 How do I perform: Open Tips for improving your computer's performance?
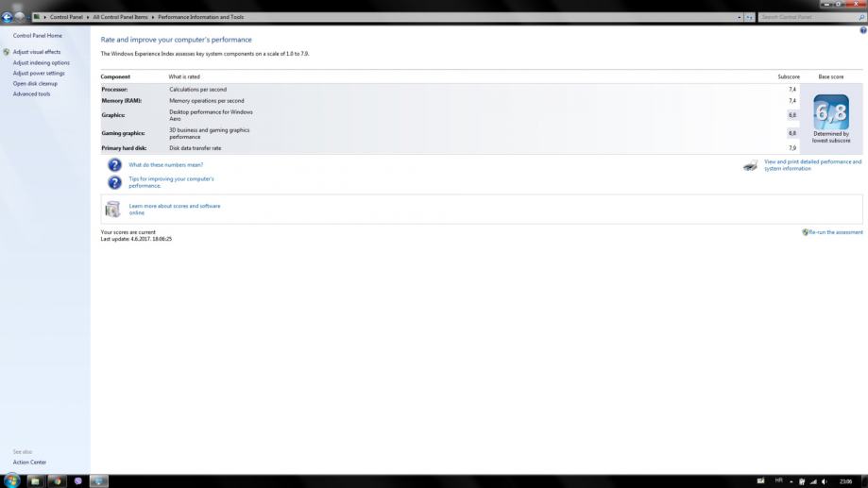pos(171,182)
